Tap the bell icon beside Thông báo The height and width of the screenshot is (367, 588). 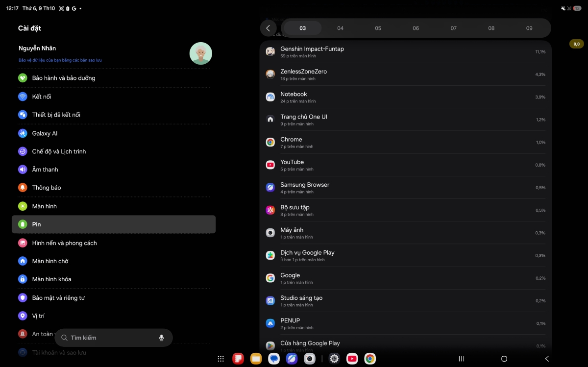tap(23, 188)
